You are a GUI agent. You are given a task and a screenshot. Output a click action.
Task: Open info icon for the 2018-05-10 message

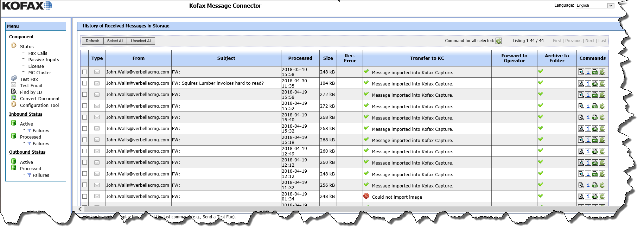tap(588, 72)
